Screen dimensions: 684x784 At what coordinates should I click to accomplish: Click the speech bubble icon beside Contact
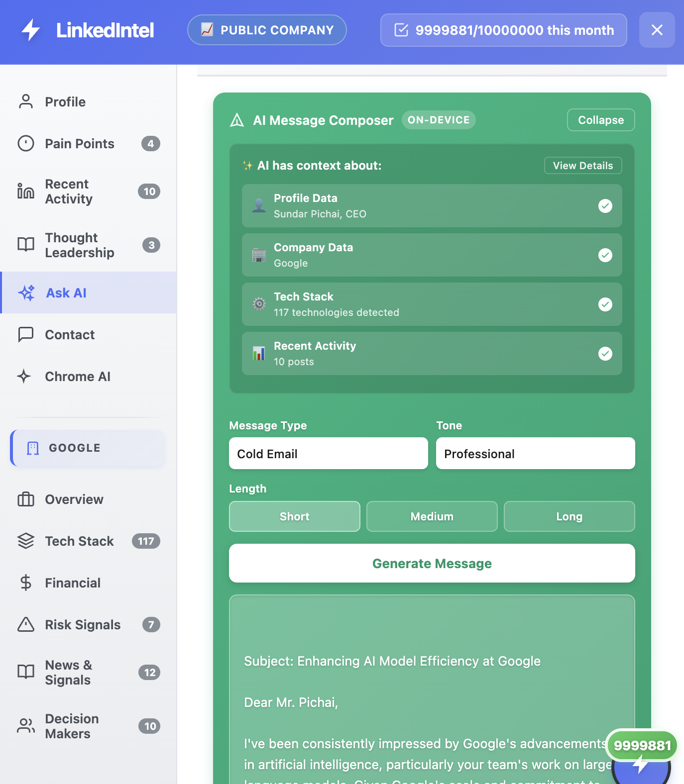[x=26, y=334]
